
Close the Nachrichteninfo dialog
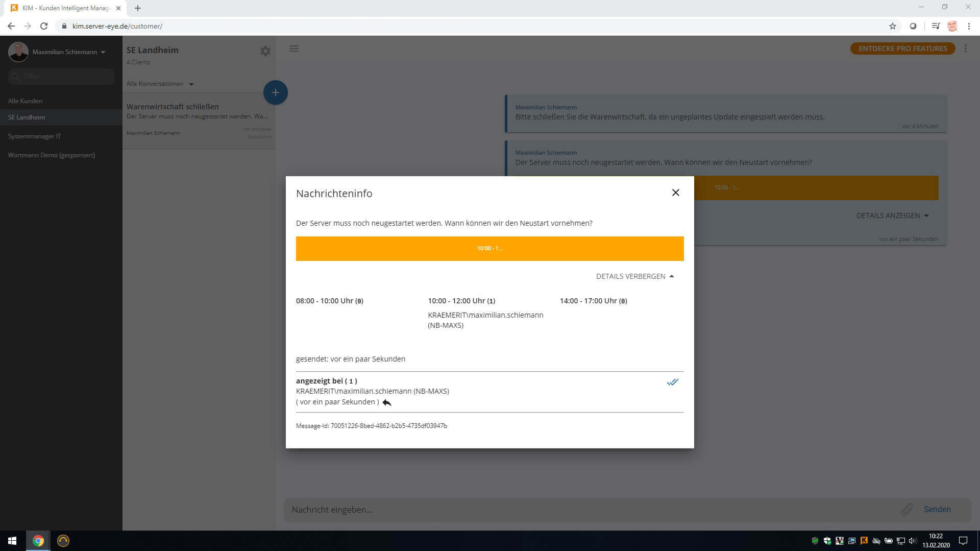[x=675, y=193]
